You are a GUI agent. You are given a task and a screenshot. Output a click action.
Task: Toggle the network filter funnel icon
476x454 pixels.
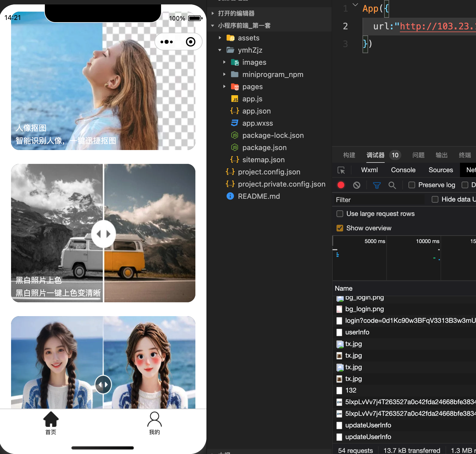point(377,185)
